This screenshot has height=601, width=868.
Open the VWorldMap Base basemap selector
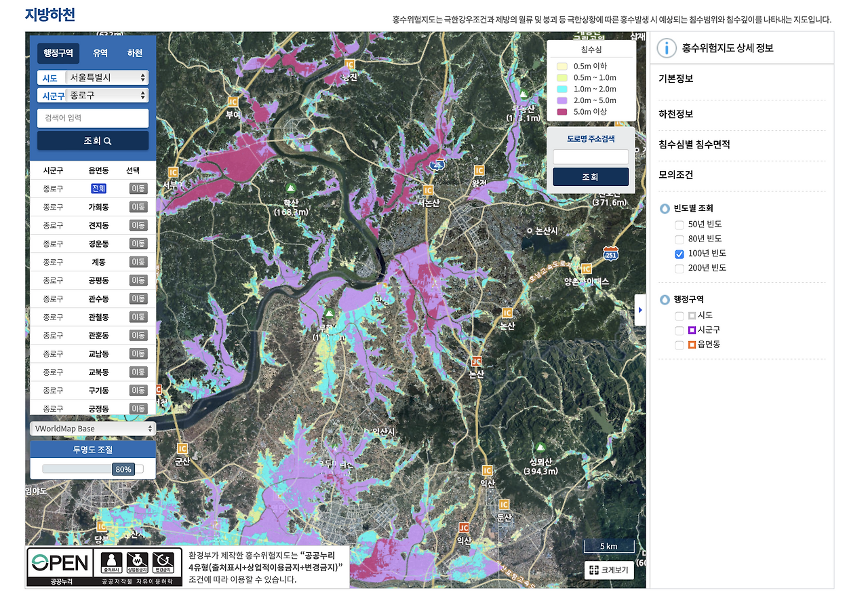pyautogui.click(x=93, y=428)
